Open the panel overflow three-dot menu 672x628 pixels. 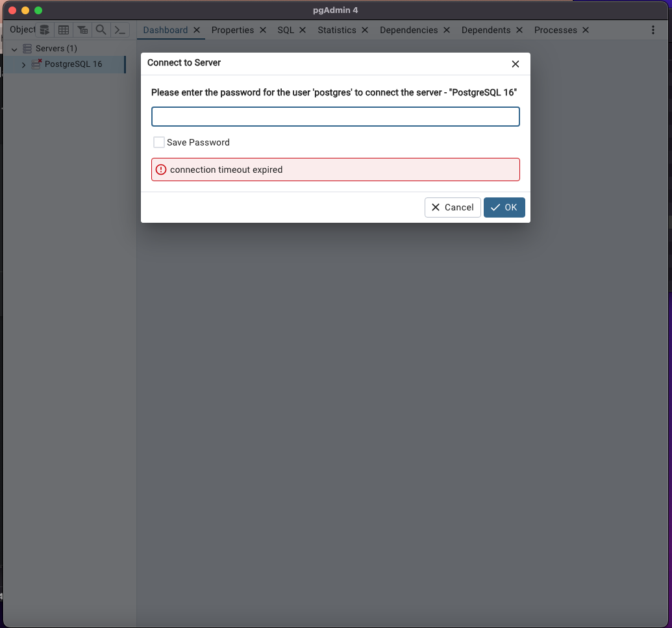pyautogui.click(x=653, y=29)
